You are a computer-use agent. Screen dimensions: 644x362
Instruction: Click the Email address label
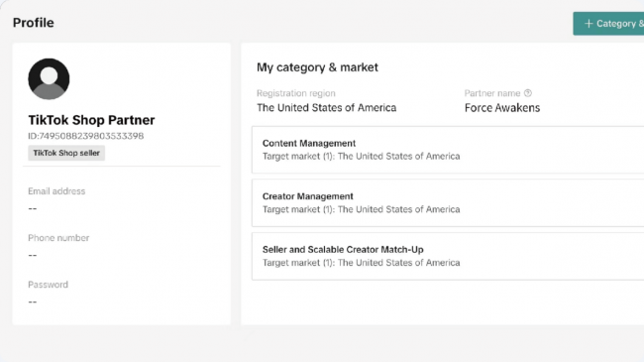click(56, 191)
